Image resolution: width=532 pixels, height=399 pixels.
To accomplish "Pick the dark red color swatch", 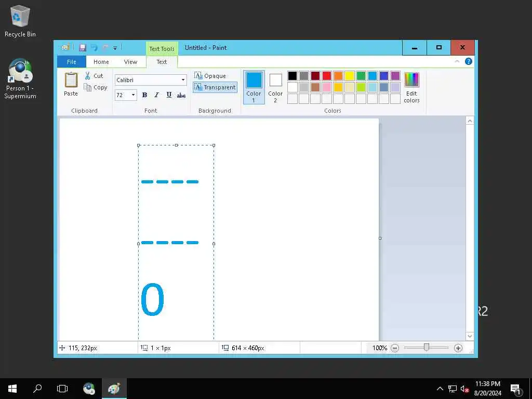I will [x=315, y=76].
